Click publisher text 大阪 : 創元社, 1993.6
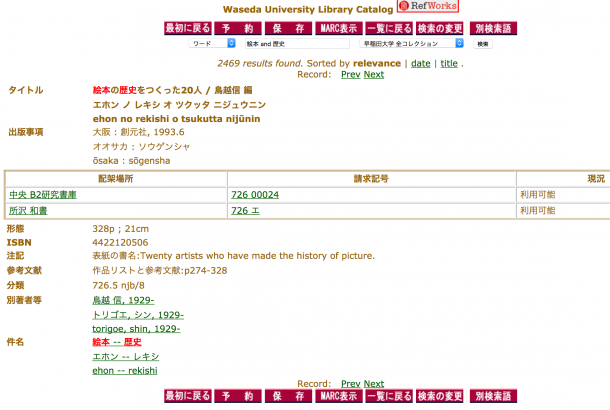This screenshot has width=610, height=410. click(x=138, y=132)
